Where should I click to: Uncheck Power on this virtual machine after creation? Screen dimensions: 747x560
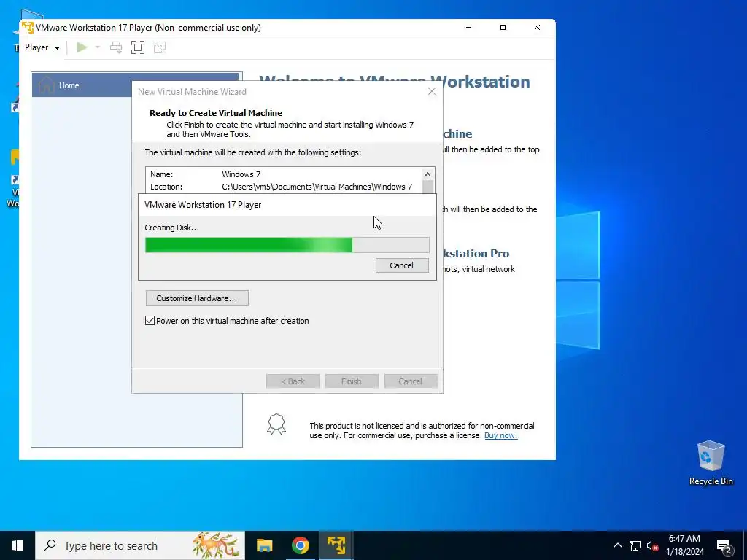coord(150,321)
